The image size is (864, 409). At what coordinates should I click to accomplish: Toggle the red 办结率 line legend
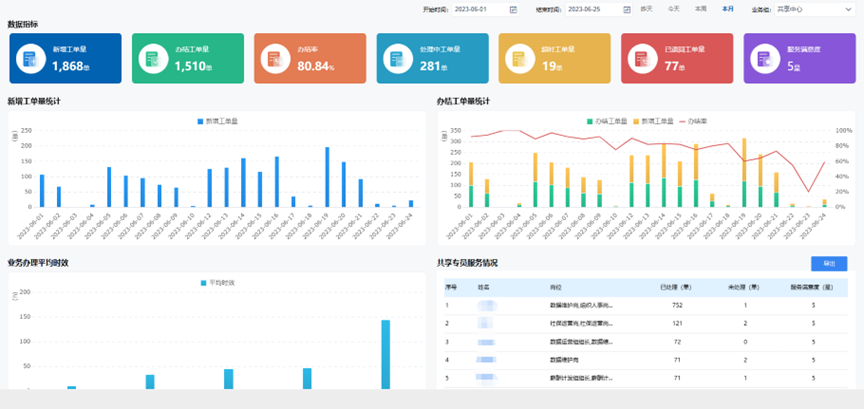point(693,121)
